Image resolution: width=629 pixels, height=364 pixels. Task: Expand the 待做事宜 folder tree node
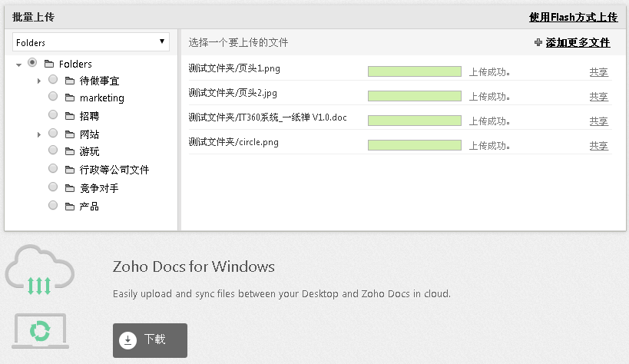coord(38,81)
